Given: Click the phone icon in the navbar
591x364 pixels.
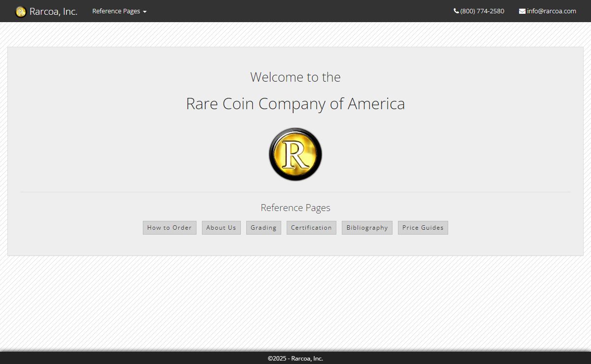Looking at the screenshot, I should 456,11.
